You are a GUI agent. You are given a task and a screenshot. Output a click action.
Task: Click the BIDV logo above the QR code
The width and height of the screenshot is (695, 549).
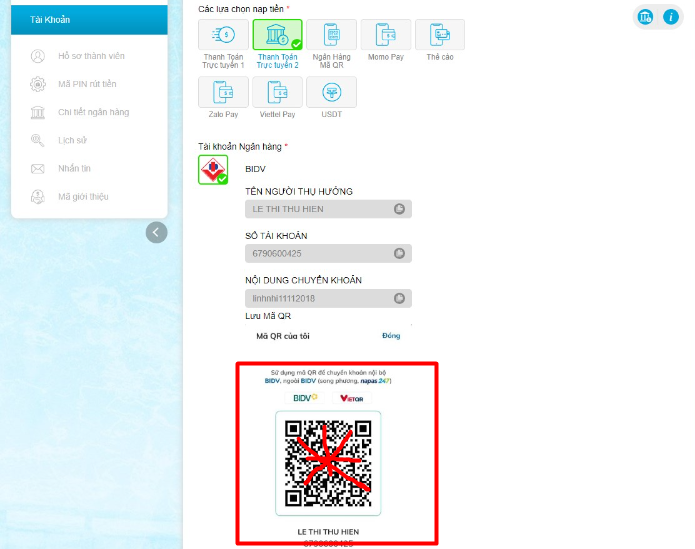[x=305, y=398]
